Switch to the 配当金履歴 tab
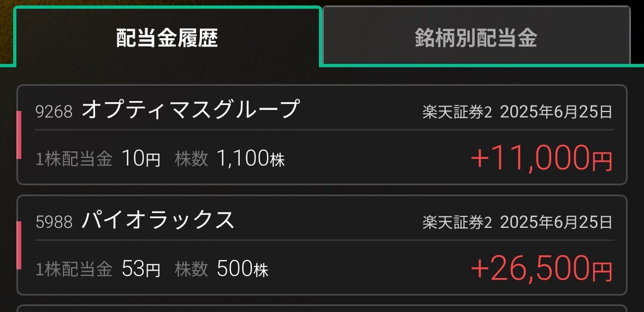The image size is (644, 312). click(x=167, y=37)
